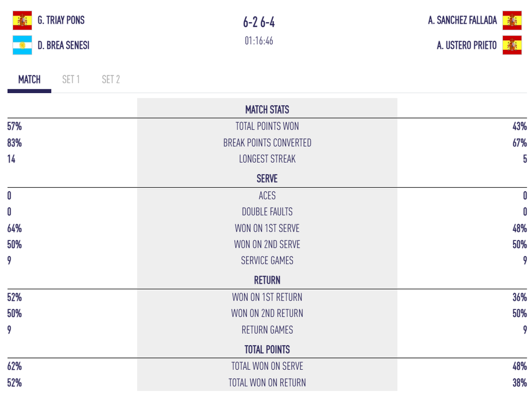Switch to the SET 1 tab
The width and height of the screenshot is (532, 400).
pos(71,80)
